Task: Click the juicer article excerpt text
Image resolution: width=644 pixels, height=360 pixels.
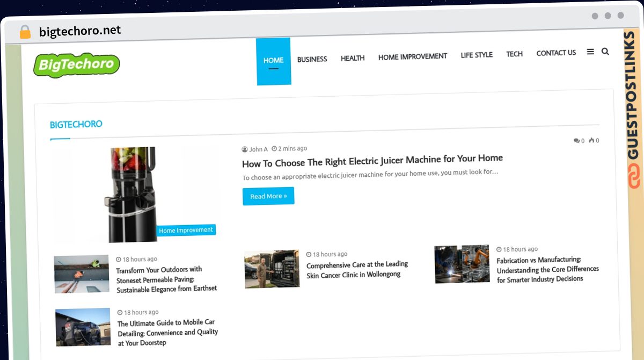Action: click(x=370, y=175)
